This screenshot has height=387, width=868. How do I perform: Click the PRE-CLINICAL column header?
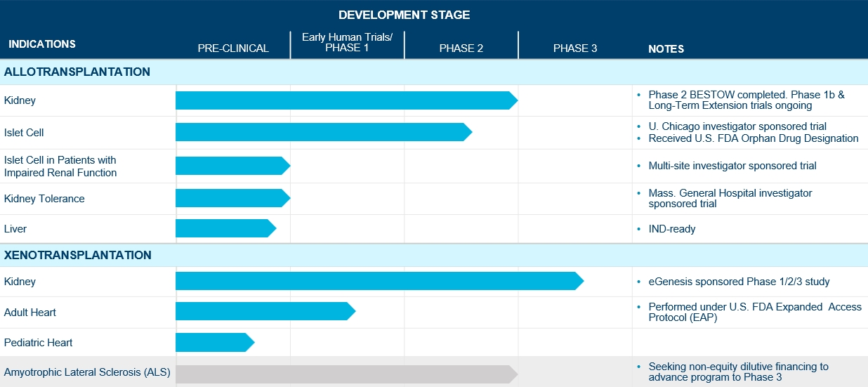pos(233,48)
